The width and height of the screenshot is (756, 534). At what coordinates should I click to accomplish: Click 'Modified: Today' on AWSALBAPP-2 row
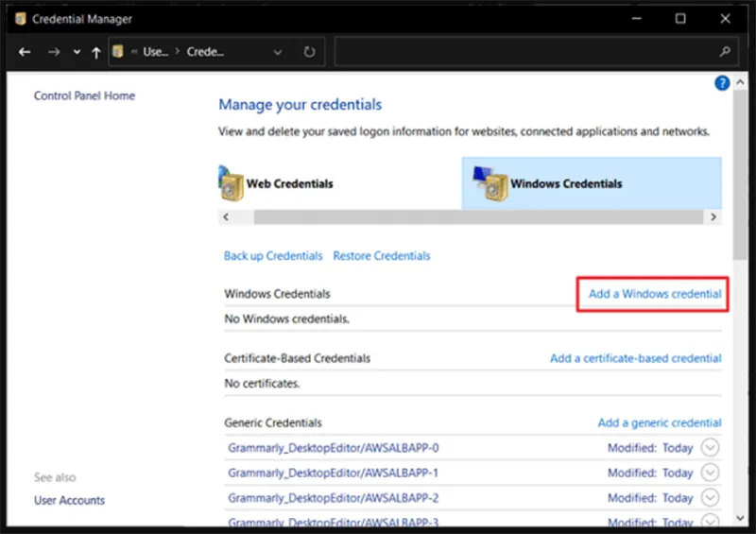650,498
